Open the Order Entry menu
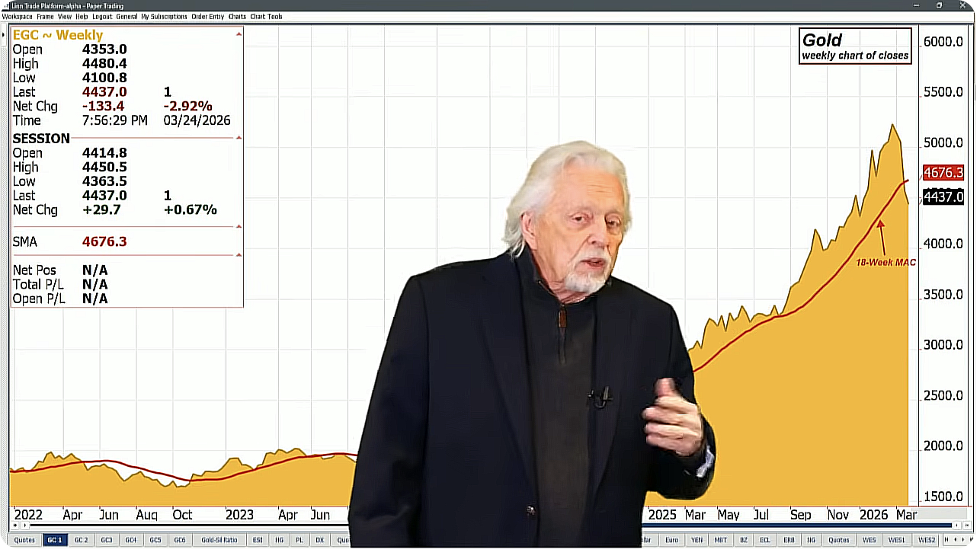The height and width of the screenshot is (559, 980). [x=207, y=16]
